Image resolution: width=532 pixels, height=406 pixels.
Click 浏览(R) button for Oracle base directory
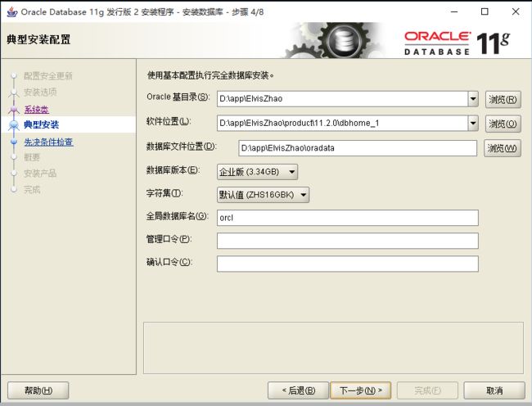(503, 99)
